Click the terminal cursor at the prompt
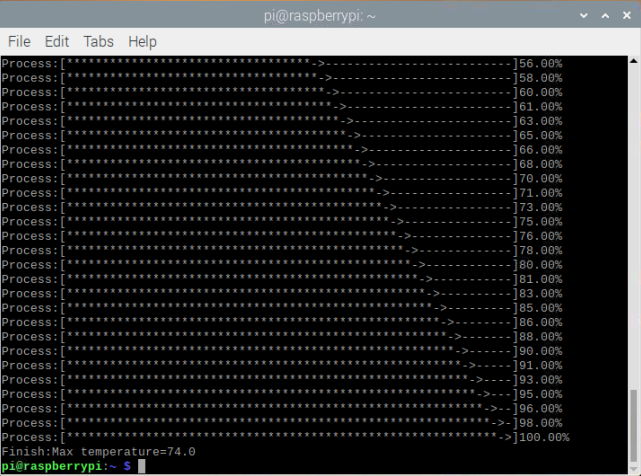The width and height of the screenshot is (641, 476). tap(141, 466)
